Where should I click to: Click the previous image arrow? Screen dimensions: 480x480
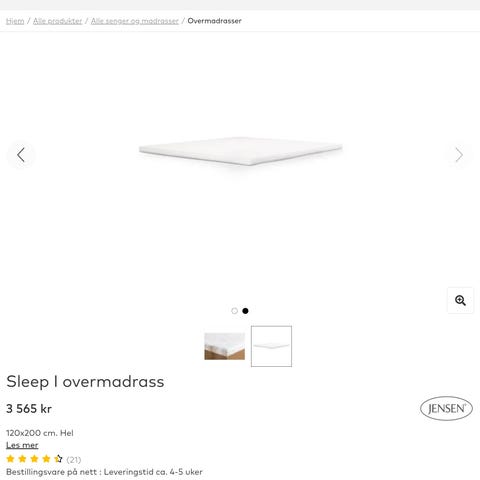click(21, 155)
